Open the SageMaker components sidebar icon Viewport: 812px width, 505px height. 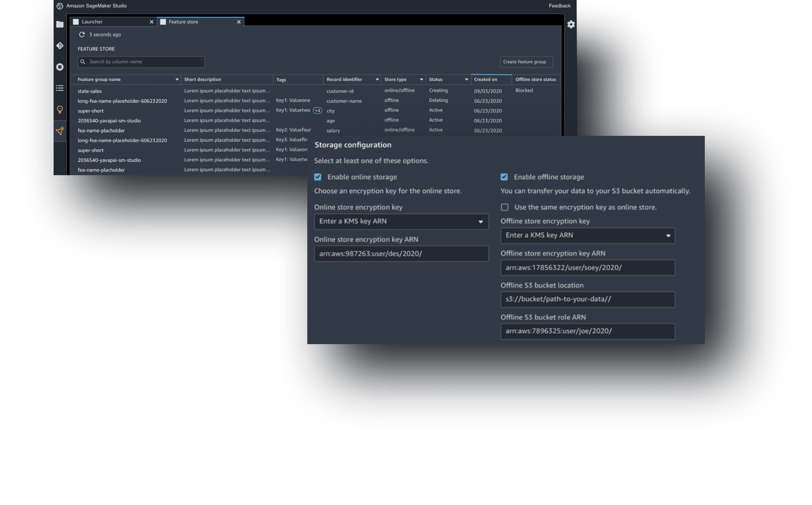(x=59, y=130)
